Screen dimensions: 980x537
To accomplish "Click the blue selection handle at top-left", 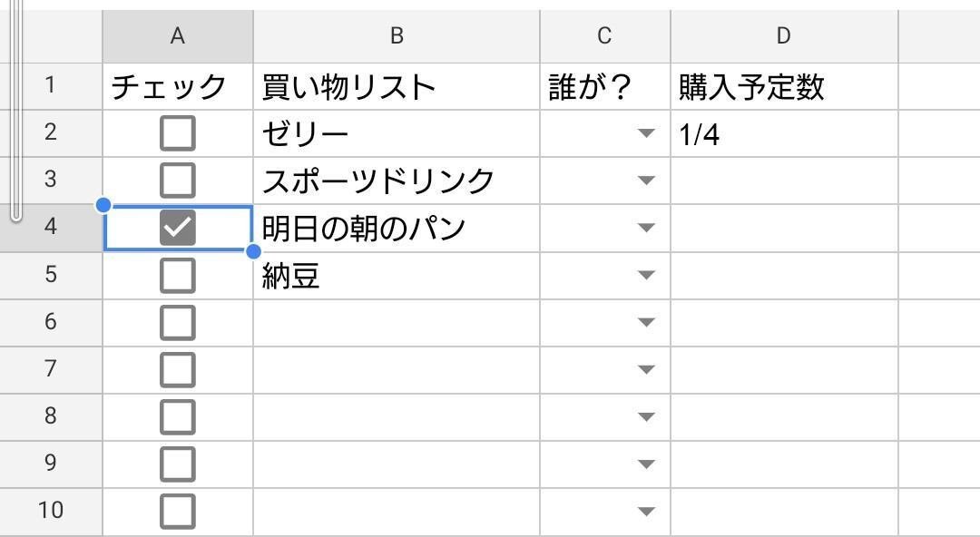I will [x=103, y=205].
